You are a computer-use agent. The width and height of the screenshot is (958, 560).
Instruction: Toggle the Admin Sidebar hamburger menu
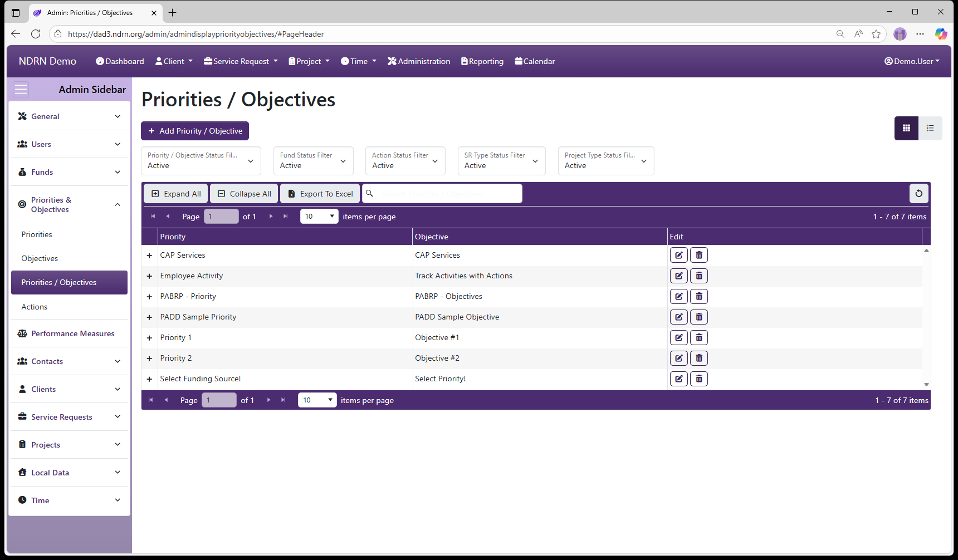21,90
